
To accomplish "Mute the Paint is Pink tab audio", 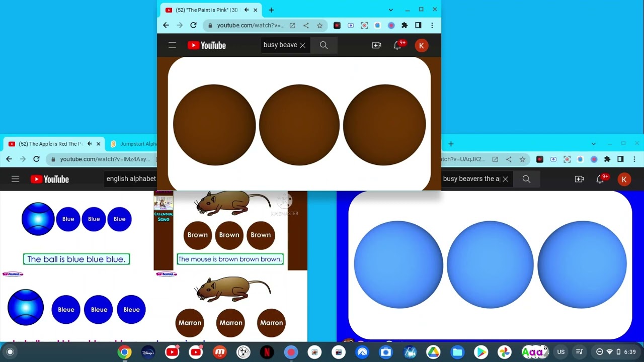I will pyautogui.click(x=247, y=10).
